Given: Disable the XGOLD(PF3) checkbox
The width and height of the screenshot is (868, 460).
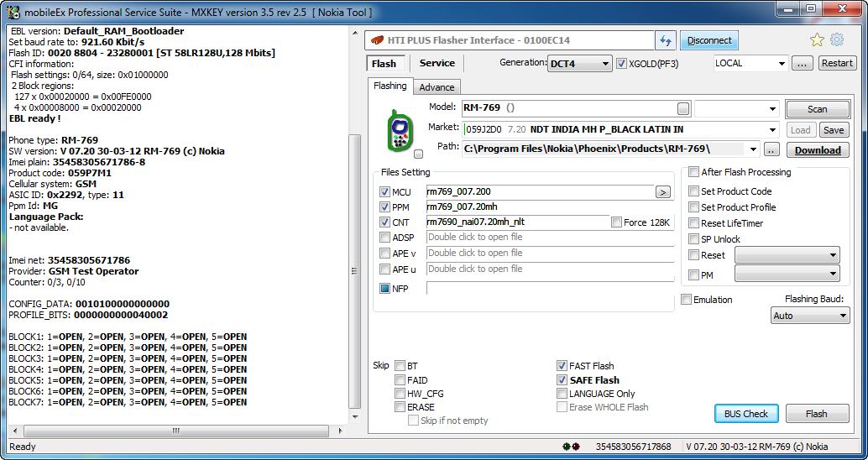Looking at the screenshot, I should click(621, 64).
